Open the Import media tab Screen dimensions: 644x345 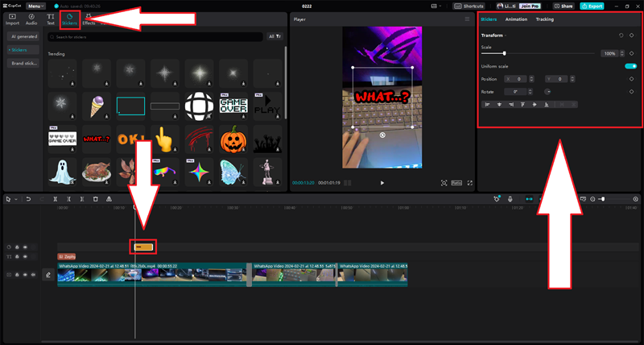click(x=12, y=19)
